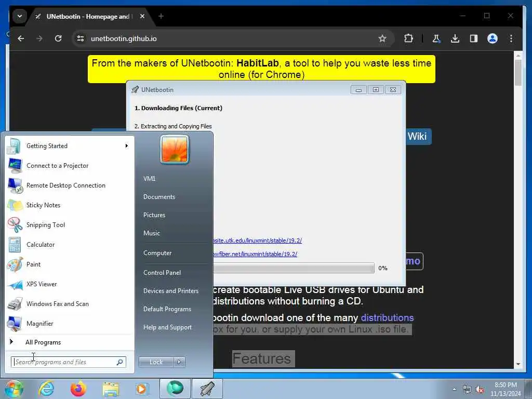Image resolution: width=532 pixels, height=399 pixels.
Task: Switch to UNetbootin rocket taskbar button
Action: 207,389
